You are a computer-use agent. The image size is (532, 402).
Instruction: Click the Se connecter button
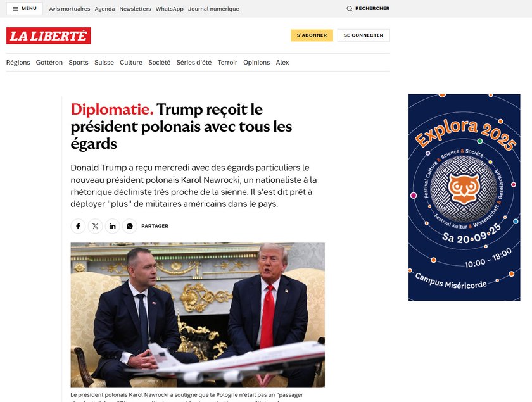click(x=364, y=35)
